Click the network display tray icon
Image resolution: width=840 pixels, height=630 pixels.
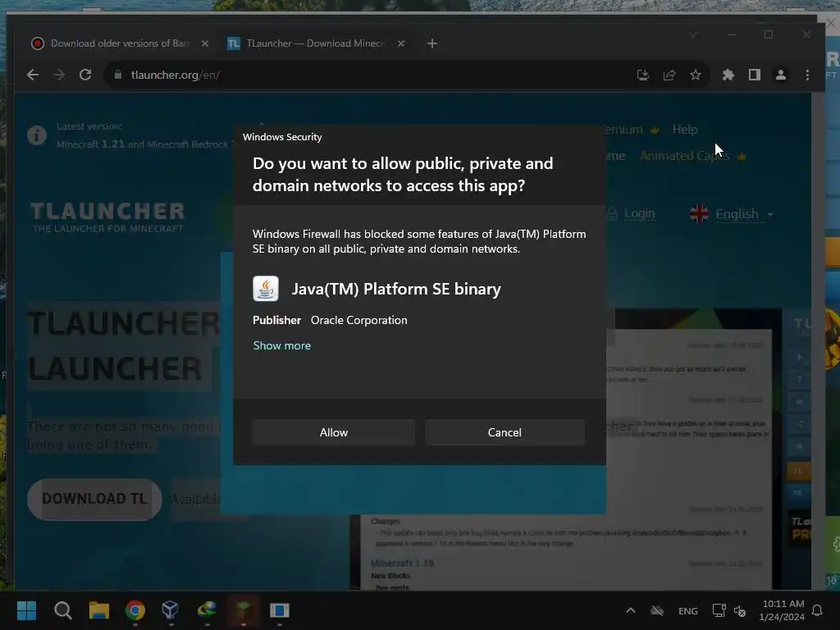click(x=719, y=610)
